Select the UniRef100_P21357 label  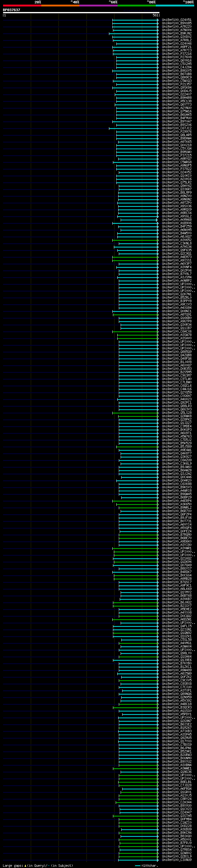pos(177,84)
